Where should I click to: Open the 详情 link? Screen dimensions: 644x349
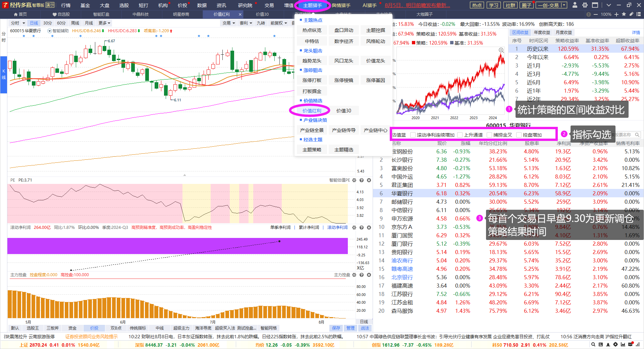coord(636,33)
